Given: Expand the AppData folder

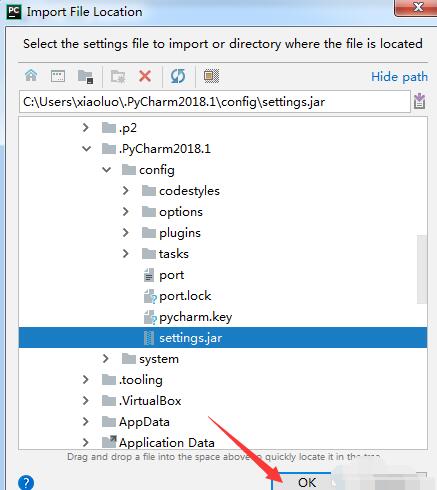Looking at the screenshot, I should pyautogui.click(x=85, y=422).
